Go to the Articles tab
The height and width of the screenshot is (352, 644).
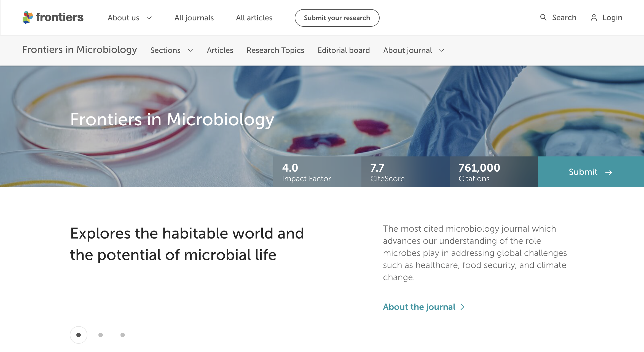[220, 50]
